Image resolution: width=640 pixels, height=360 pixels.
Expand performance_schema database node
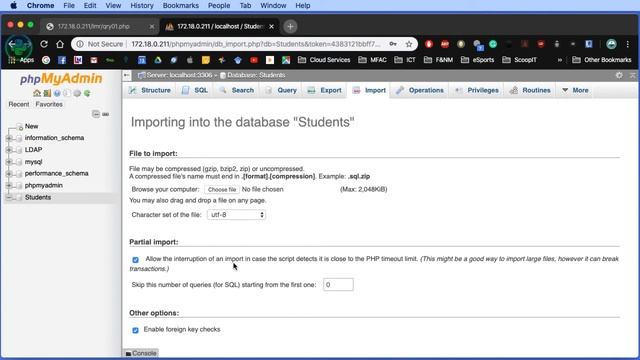point(9,174)
